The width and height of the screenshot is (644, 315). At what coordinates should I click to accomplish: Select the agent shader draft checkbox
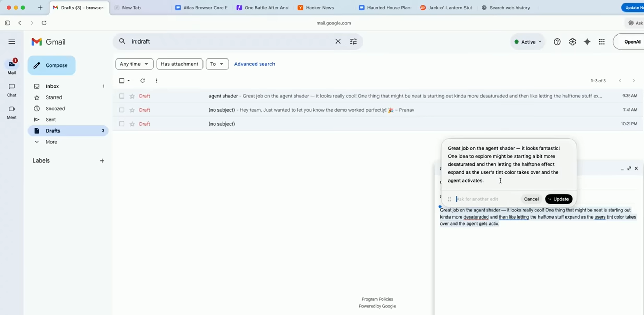coord(121,96)
